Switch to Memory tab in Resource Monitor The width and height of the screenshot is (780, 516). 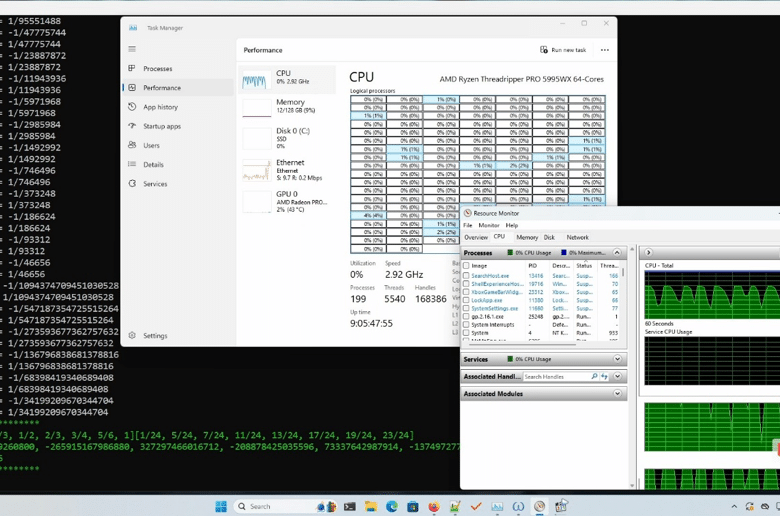527,237
